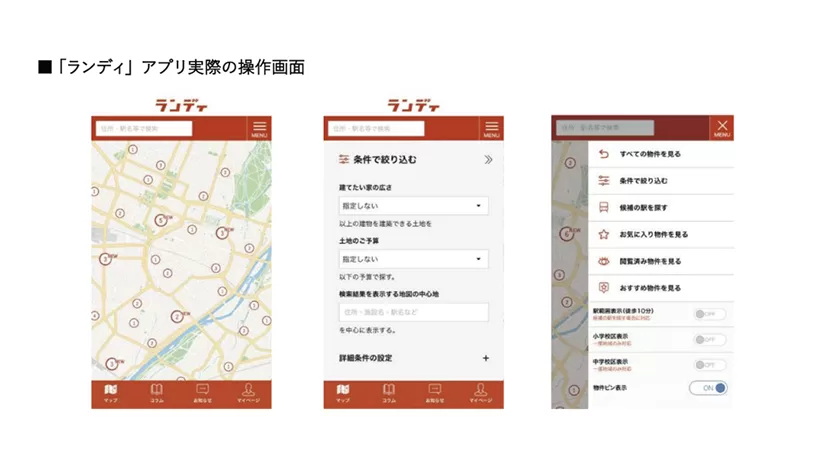Click the star icon for お気に入り物件
827x465 pixels.
pyautogui.click(x=603, y=235)
